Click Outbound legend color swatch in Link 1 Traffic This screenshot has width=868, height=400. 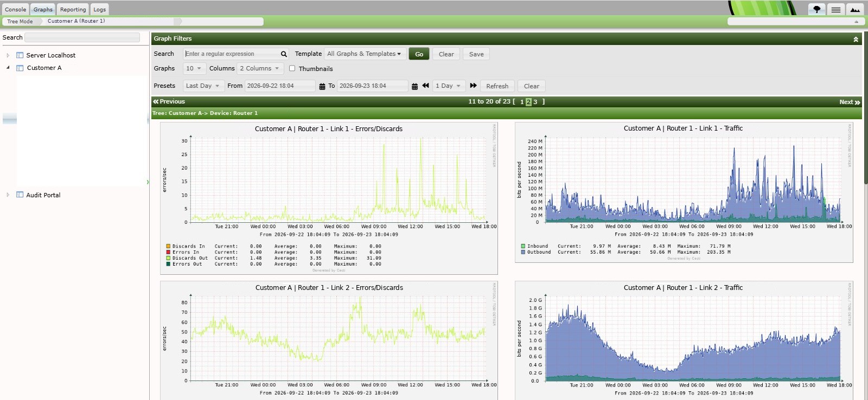[x=523, y=252]
